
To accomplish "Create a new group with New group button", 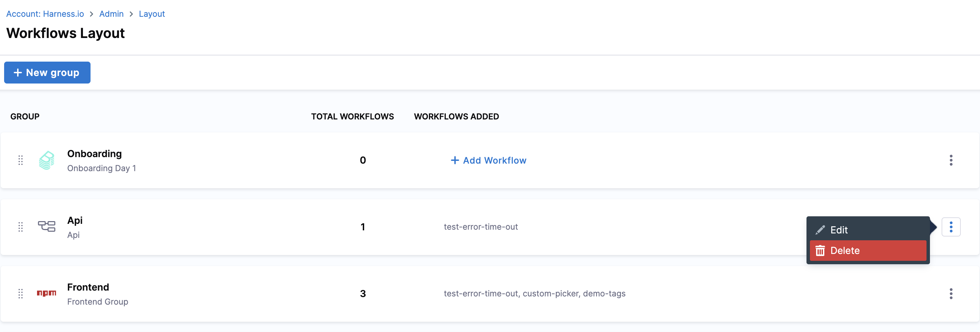I will click(47, 73).
